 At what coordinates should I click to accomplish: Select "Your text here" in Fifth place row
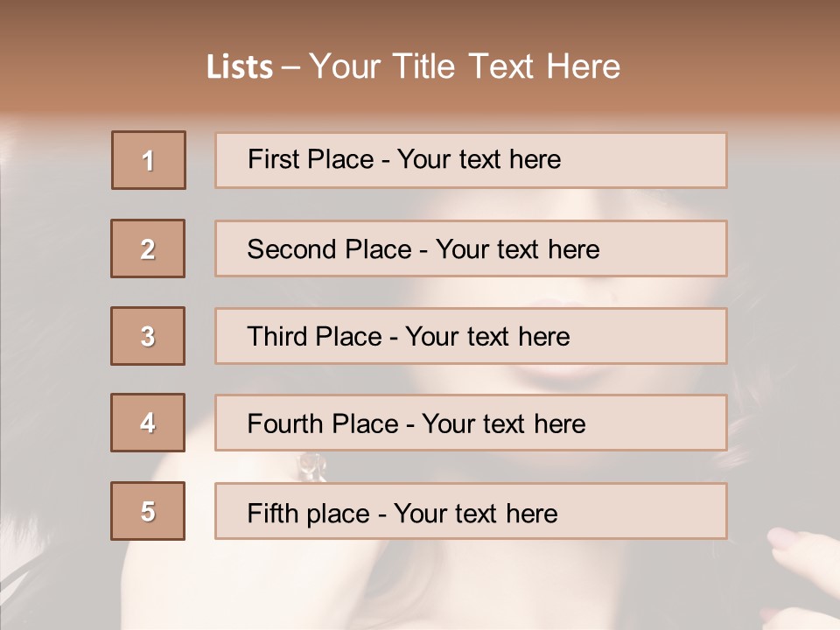point(475,513)
